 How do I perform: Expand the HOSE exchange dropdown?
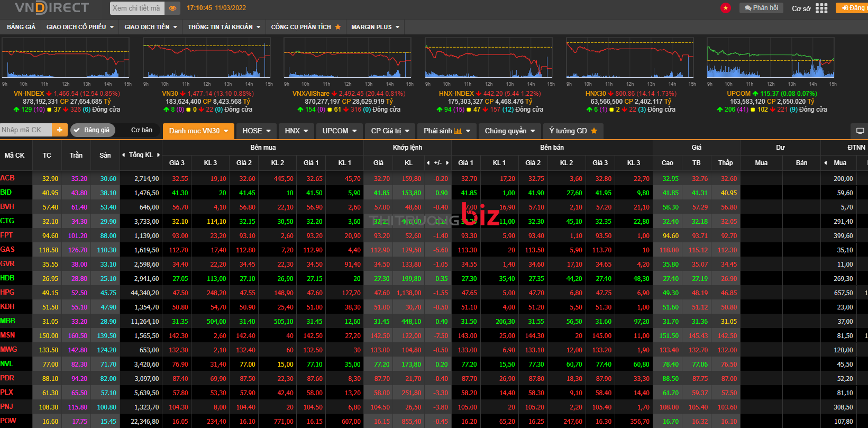coord(256,131)
